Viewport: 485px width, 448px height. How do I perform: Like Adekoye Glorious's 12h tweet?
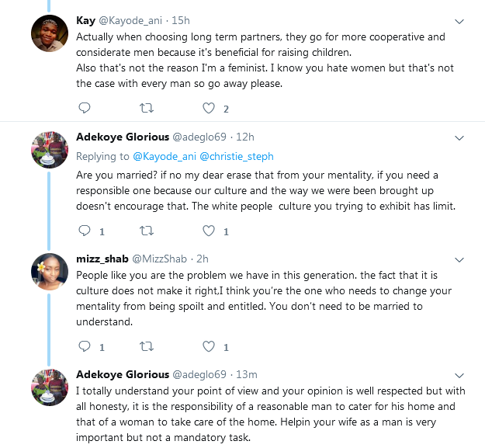coord(209,231)
